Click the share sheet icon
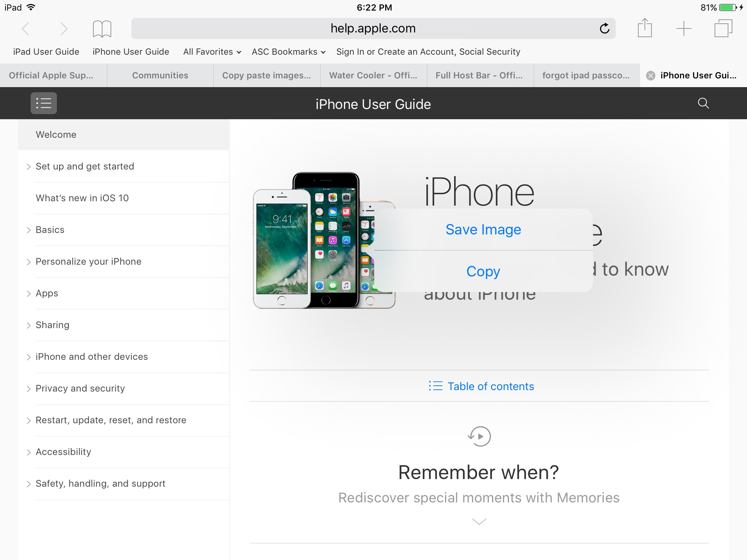 645,28
